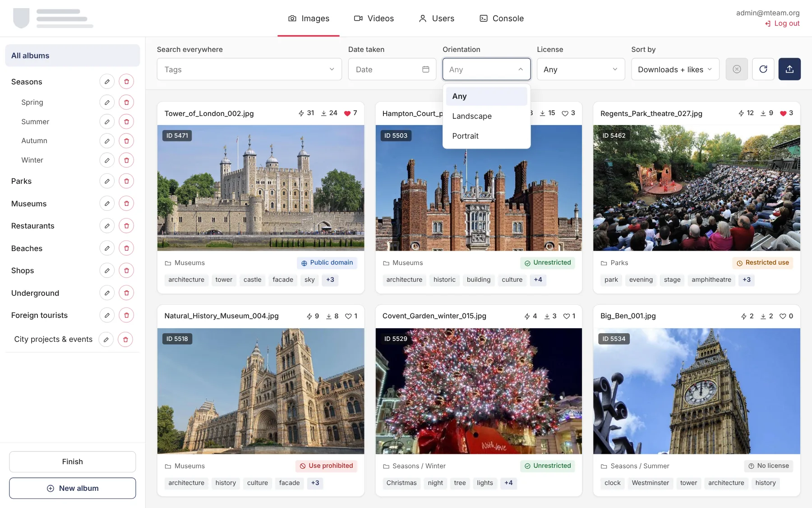Delete the Spring album
This screenshot has width=812, height=508.
(126, 103)
